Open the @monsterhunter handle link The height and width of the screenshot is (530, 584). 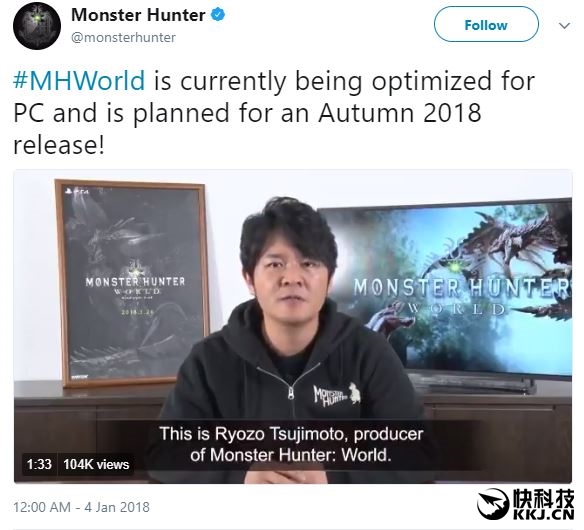(x=123, y=37)
